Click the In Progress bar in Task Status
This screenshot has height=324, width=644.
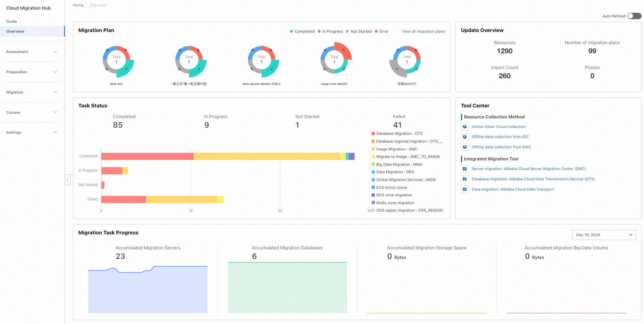115,171
